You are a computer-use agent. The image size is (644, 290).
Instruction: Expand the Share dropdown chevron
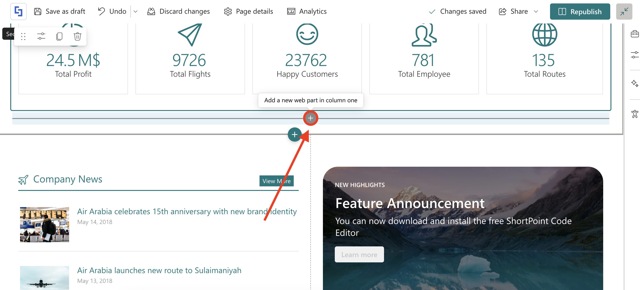pos(536,11)
